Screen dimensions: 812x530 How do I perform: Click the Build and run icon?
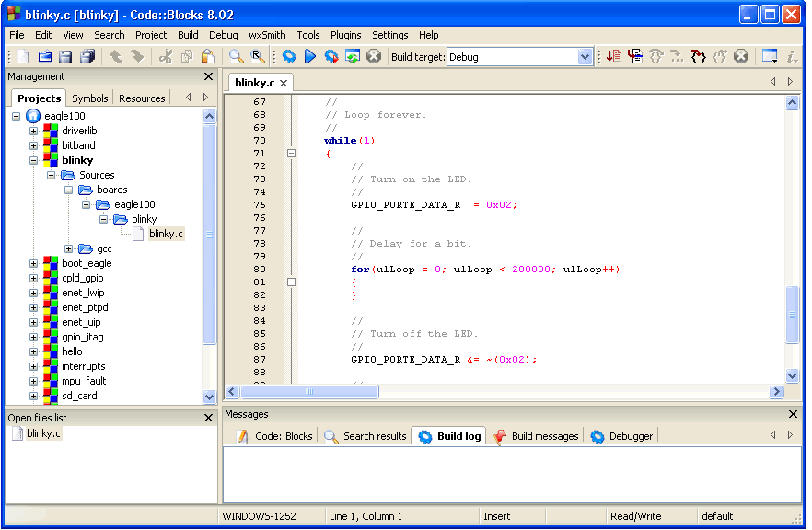331,57
